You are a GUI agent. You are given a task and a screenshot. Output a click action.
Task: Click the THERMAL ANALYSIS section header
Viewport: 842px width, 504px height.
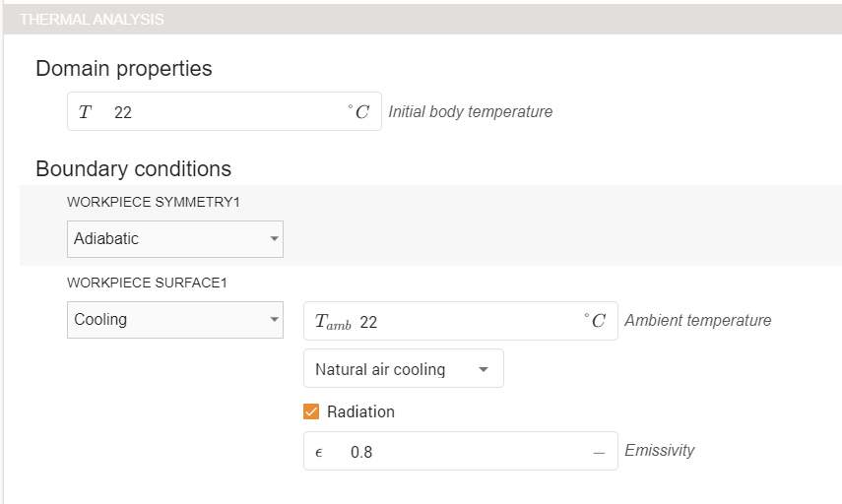click(x=93, y=20)
